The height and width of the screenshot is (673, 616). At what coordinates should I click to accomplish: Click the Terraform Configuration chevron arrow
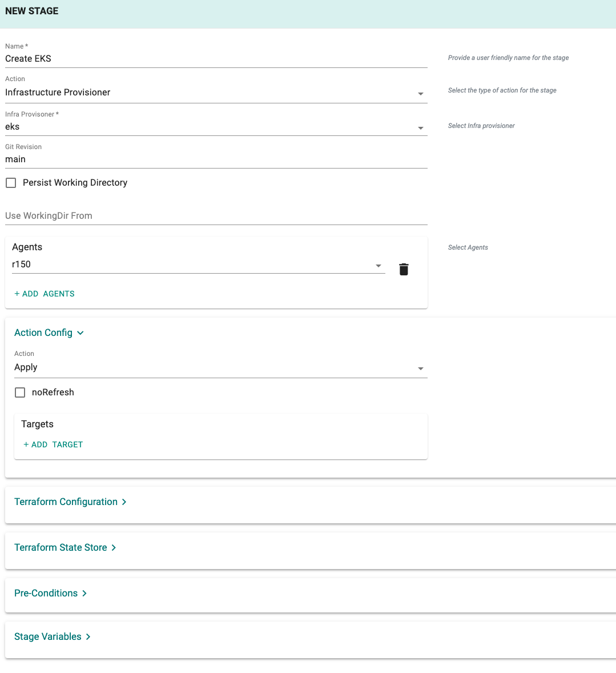click(124, 502)
